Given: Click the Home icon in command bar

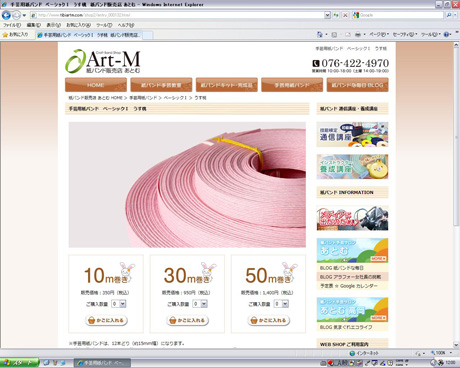Looking at the screenshot, I should click(x=320, y=34).
